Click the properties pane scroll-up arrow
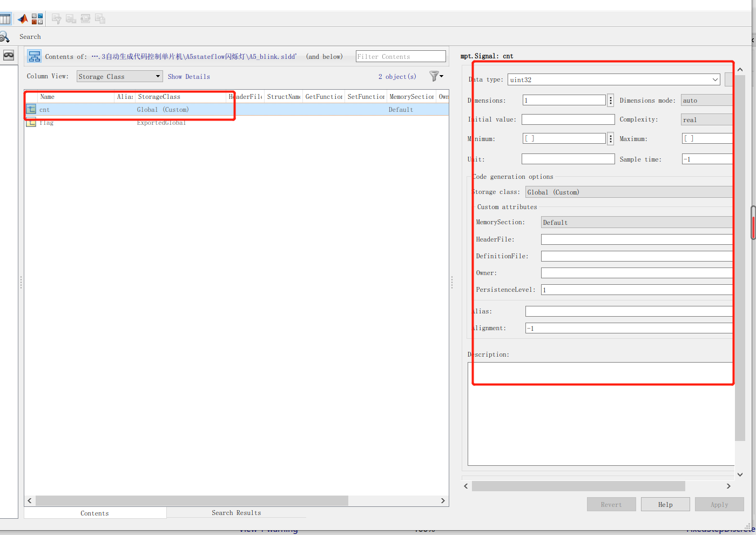Image resolution: width=756 pixels, height=535 pixels. (x=740, y=70)
